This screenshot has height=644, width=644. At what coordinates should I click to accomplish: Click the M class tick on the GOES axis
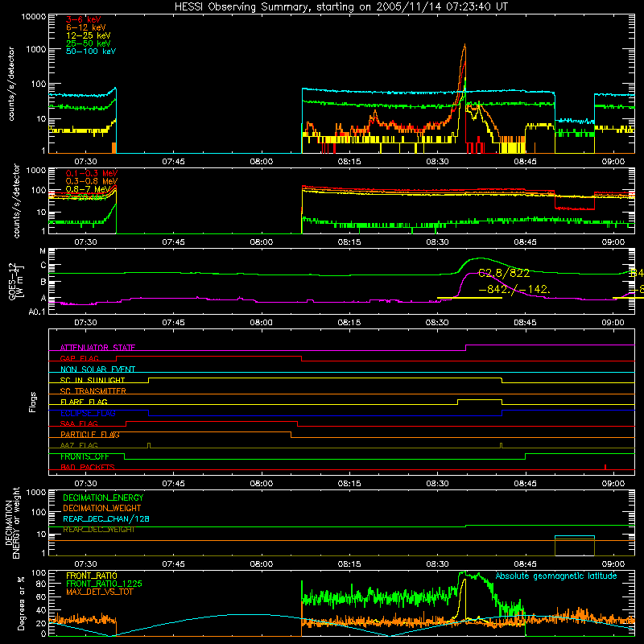click(43, 251)
